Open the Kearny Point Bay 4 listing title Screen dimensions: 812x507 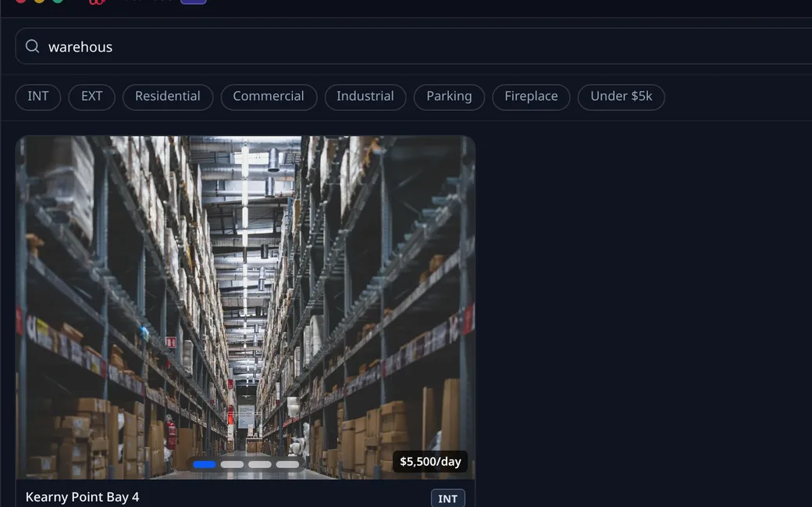pos(82,497)
